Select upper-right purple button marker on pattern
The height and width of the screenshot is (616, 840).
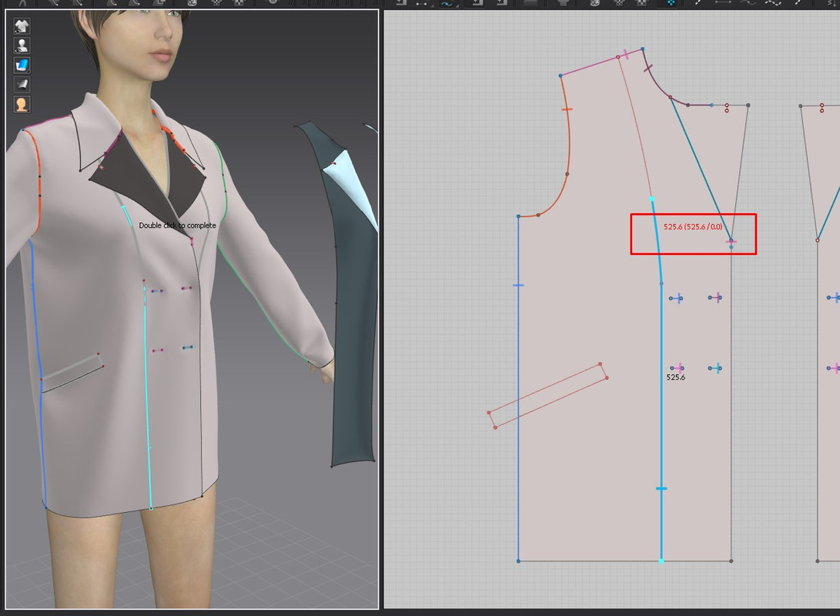715,297
